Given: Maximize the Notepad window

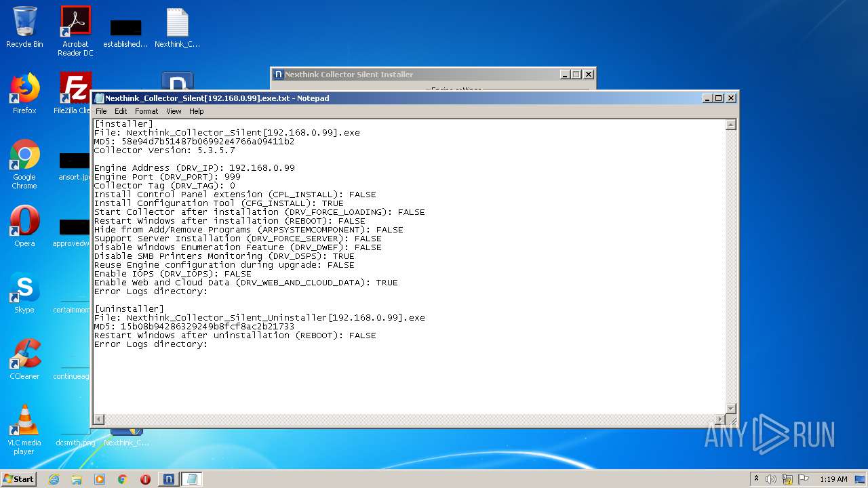Looking at the screenshot, I should pyautogui.click(x=719, y=98).
